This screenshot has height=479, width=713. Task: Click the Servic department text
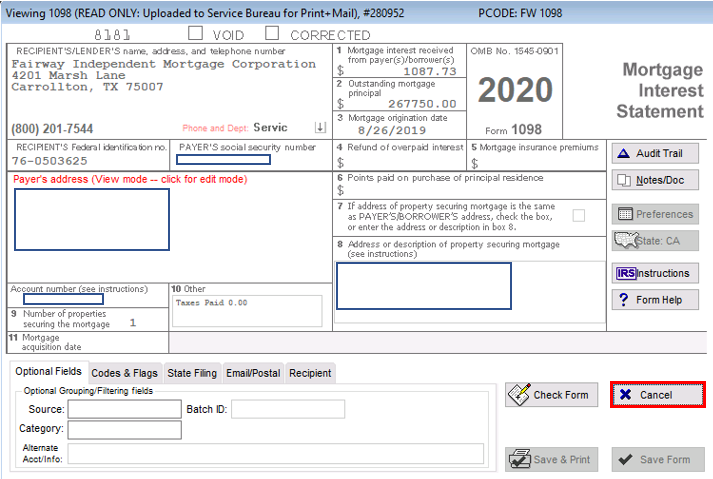270,127
